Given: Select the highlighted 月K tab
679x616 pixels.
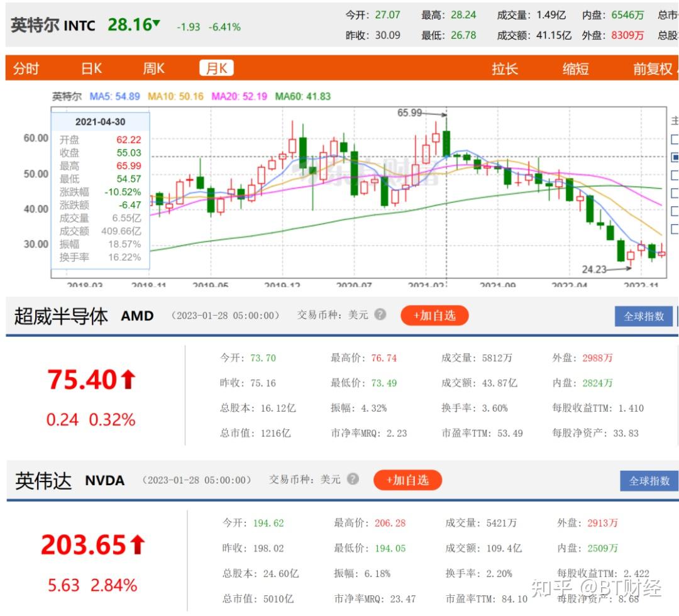Looking at the screenshot, I should coord(216,67).
